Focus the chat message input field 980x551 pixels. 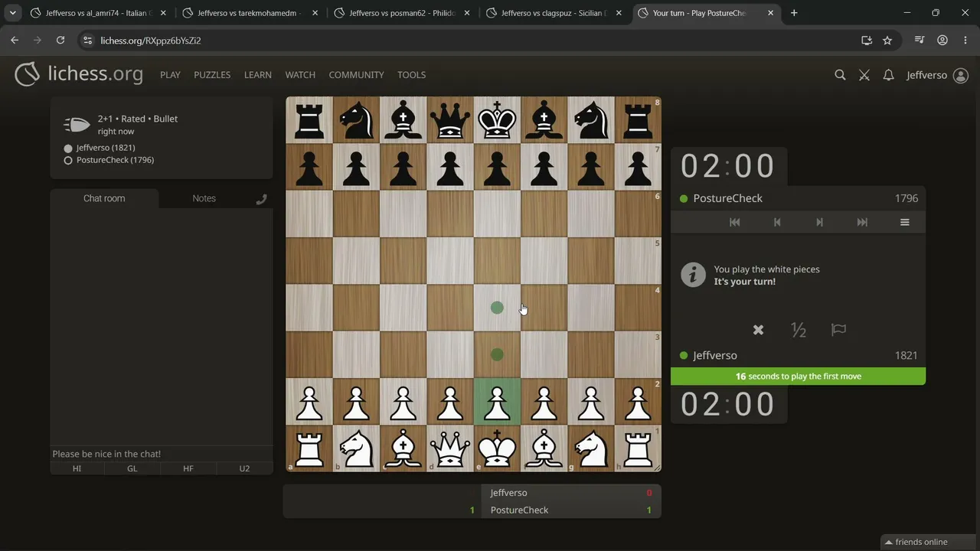[x=162, y=454]
